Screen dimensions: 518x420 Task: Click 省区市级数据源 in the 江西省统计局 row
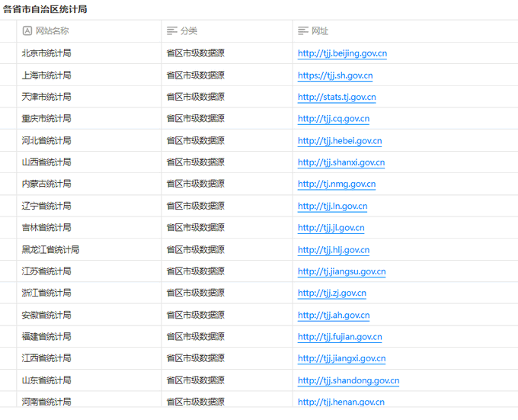[196, 358]
